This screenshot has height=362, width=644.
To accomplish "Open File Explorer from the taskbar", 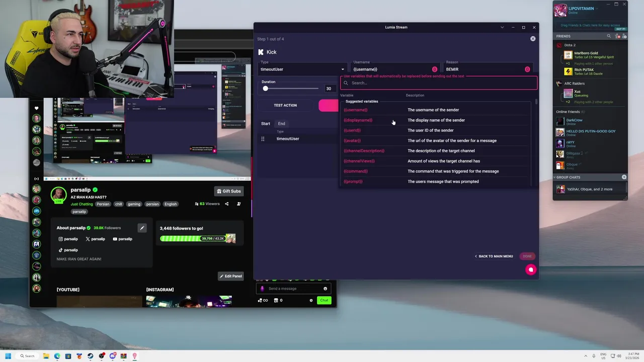I will pos(46,356).
